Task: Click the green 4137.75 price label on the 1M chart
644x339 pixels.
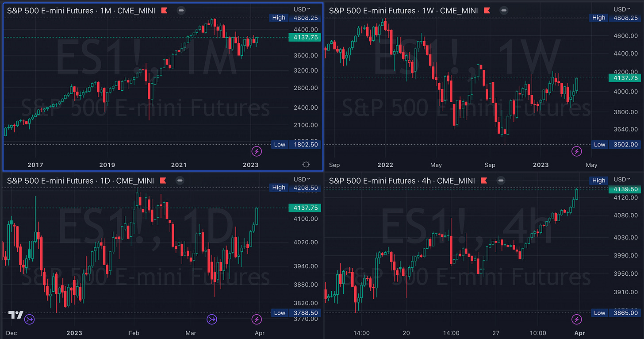Action: [x=304, y=38]
